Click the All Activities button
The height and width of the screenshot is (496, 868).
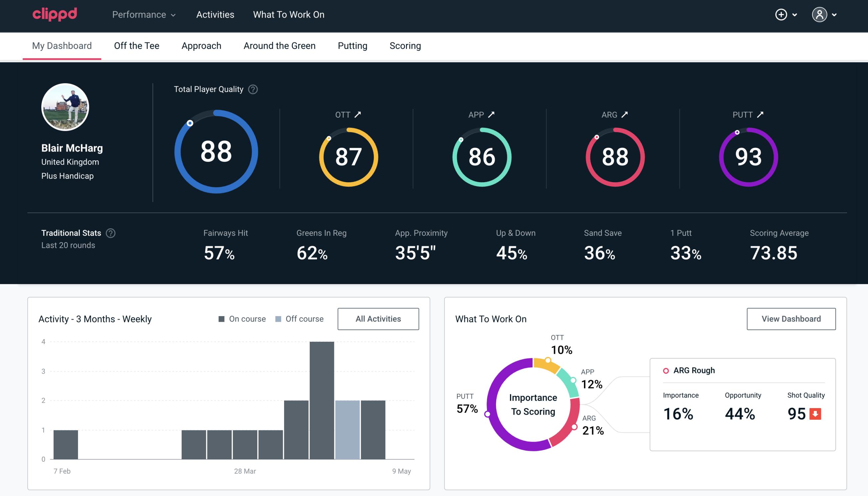pos(378,319)
